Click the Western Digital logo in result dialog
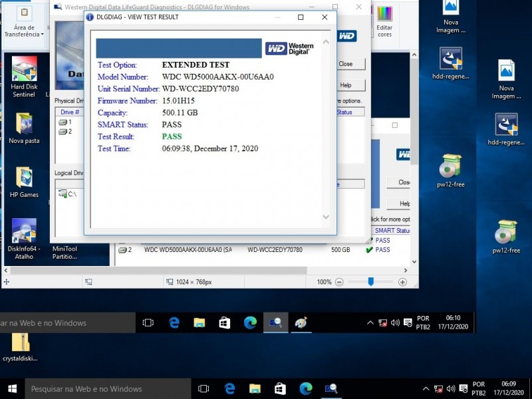This screenshot has height=399, width=532. tap(289, 49)
